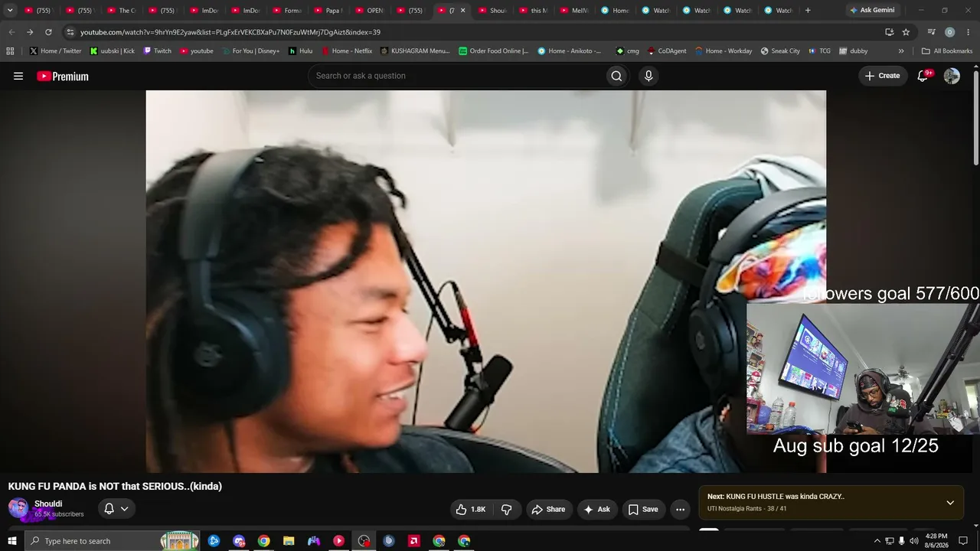Switch to Papa browser tab
The image size is (980, 551).
click(x=328, y=11)
